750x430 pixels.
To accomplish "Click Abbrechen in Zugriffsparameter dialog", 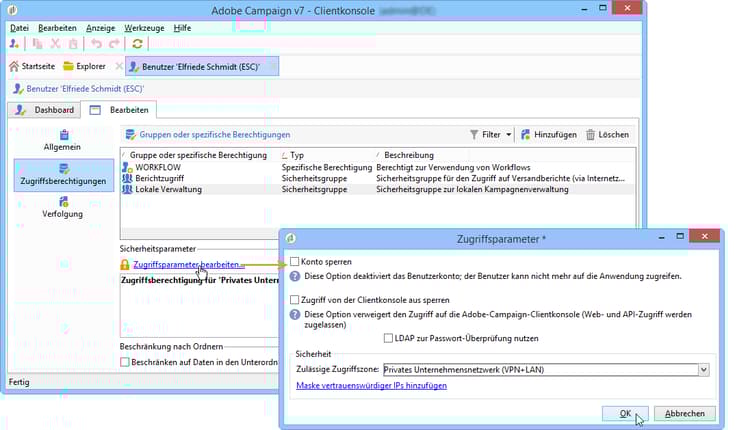I will point(684,414).
